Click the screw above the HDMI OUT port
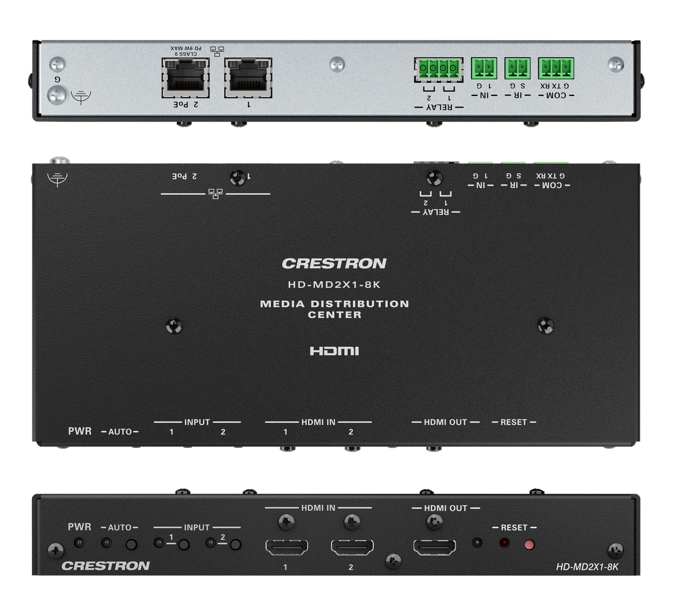The height and width of the screenshot is (616, 673). click(435, 523)
